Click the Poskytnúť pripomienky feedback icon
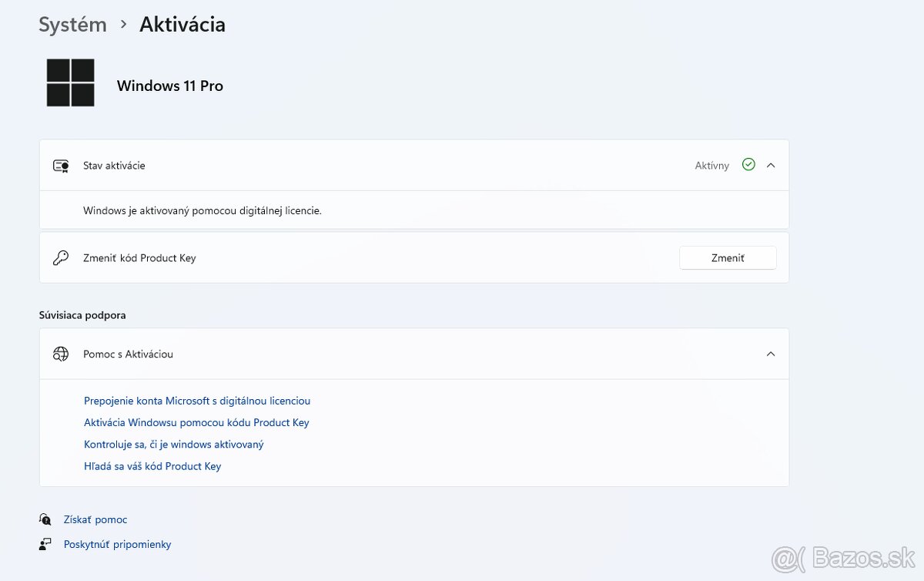The width and height of the screenshot is (924, 581). point(45,544)
